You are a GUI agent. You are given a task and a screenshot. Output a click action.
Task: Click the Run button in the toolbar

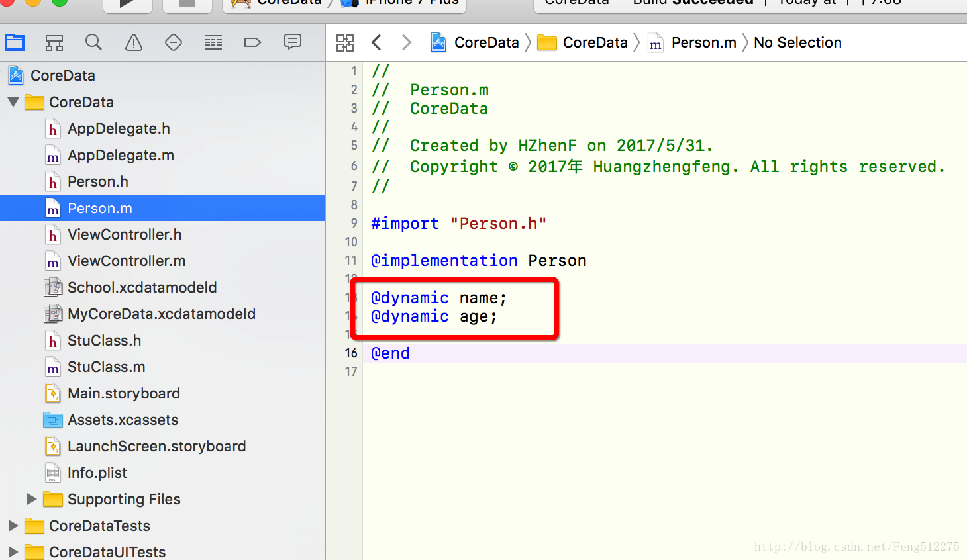128,4
